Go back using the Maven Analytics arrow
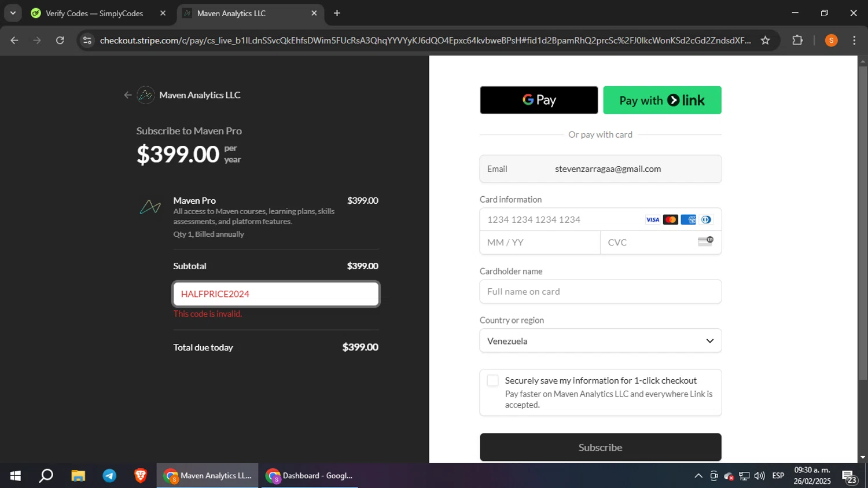The height and width of the screenshot is (488, 868). (x=128, y=95)
